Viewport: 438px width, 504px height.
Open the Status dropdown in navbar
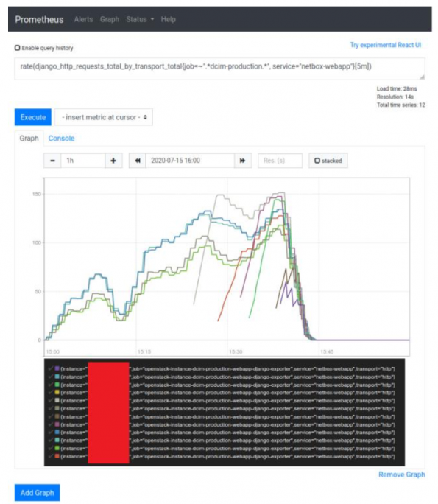[140, 19]
